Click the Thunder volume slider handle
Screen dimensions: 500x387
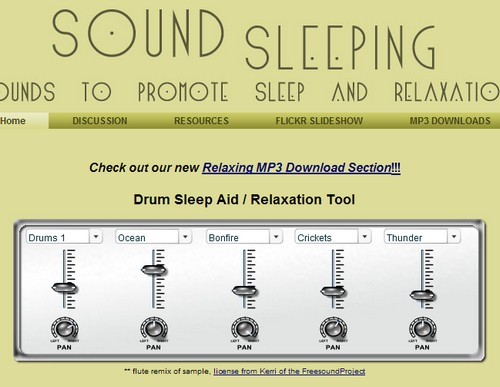[422, 295]
